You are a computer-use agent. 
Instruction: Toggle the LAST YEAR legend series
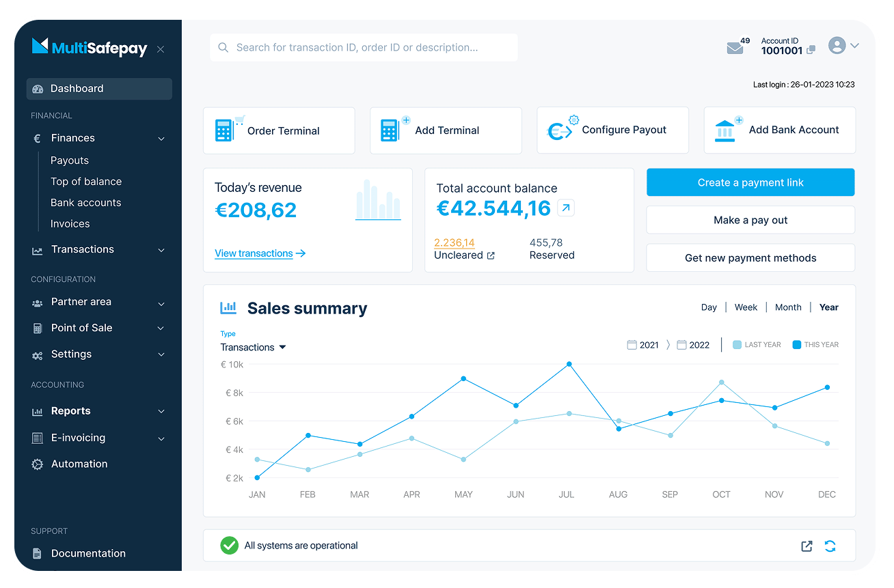[757, 345]
